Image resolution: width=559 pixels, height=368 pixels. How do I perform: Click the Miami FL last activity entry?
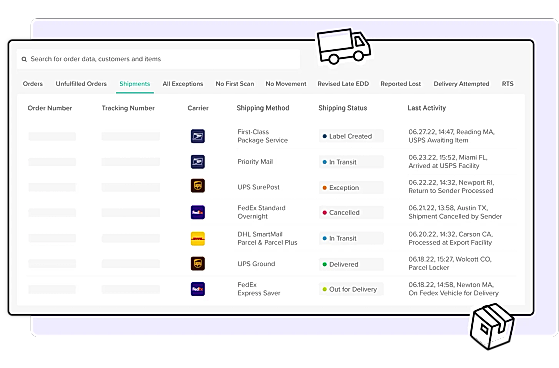point(448,162)
